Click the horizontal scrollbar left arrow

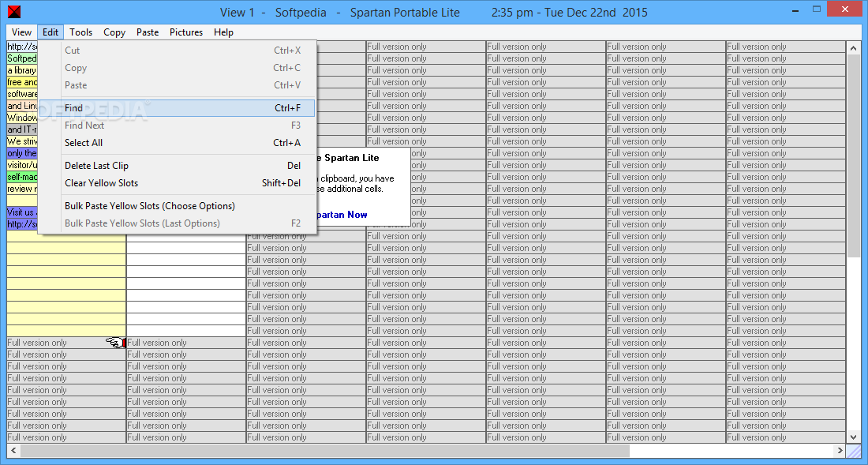(x=14, y=451)
